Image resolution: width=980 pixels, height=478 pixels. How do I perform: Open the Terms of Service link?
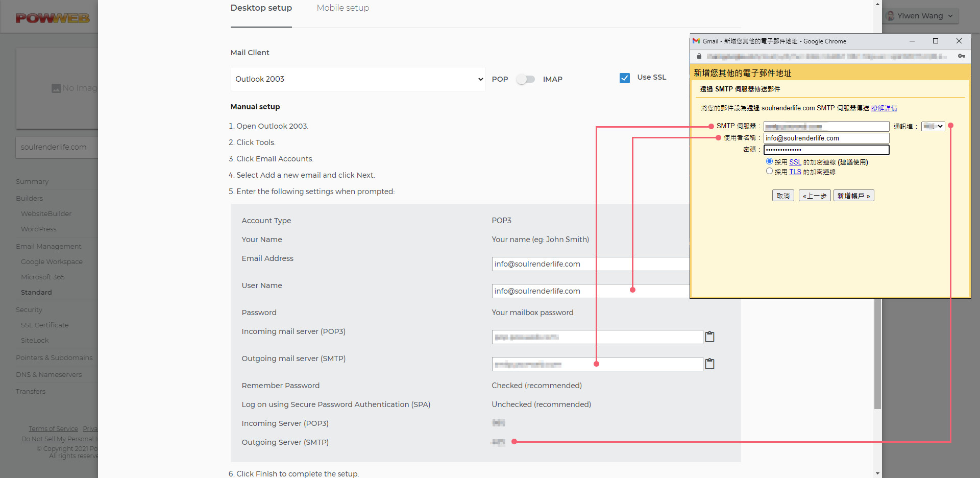point(54,429)
